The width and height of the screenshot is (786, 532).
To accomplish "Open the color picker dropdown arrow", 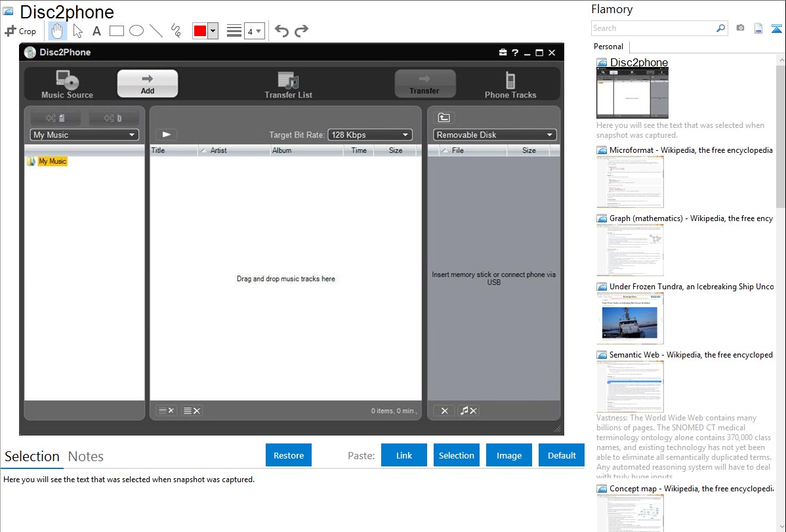I will 213,31.
